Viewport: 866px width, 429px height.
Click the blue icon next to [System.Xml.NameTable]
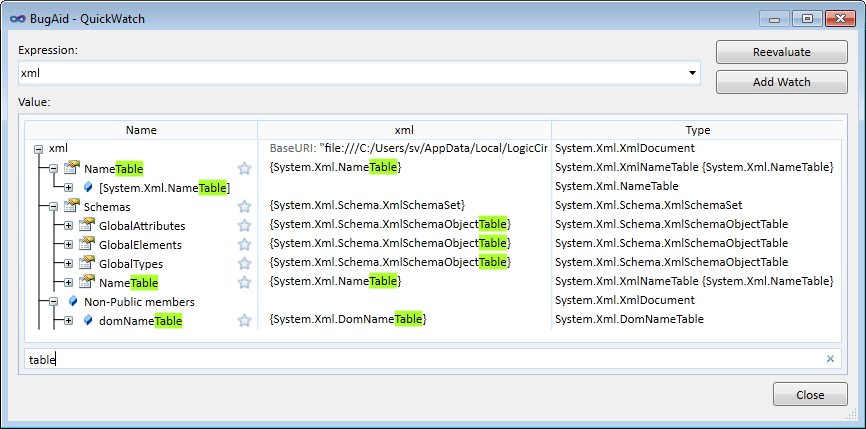pos(87,187)
